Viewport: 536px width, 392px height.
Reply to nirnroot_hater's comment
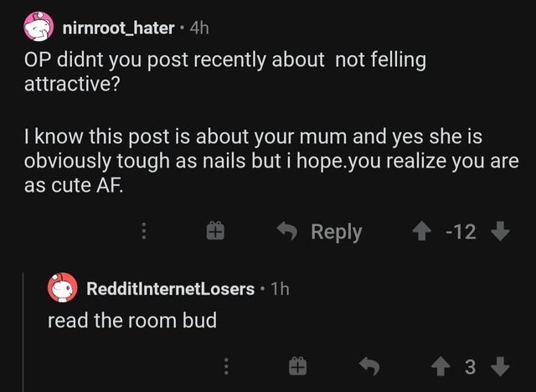pos(325,232)
